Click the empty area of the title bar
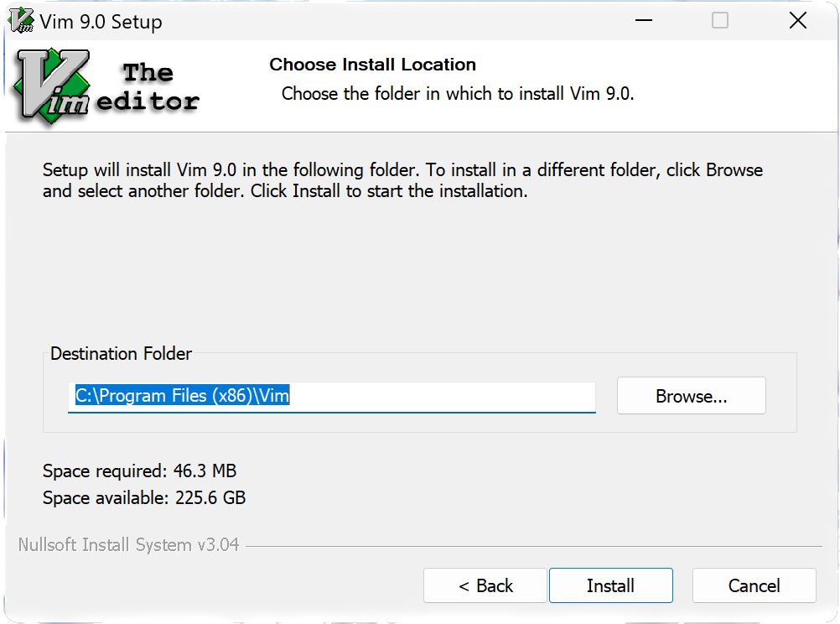This screenshot has height=624, width=840. [x=419, y=21]
